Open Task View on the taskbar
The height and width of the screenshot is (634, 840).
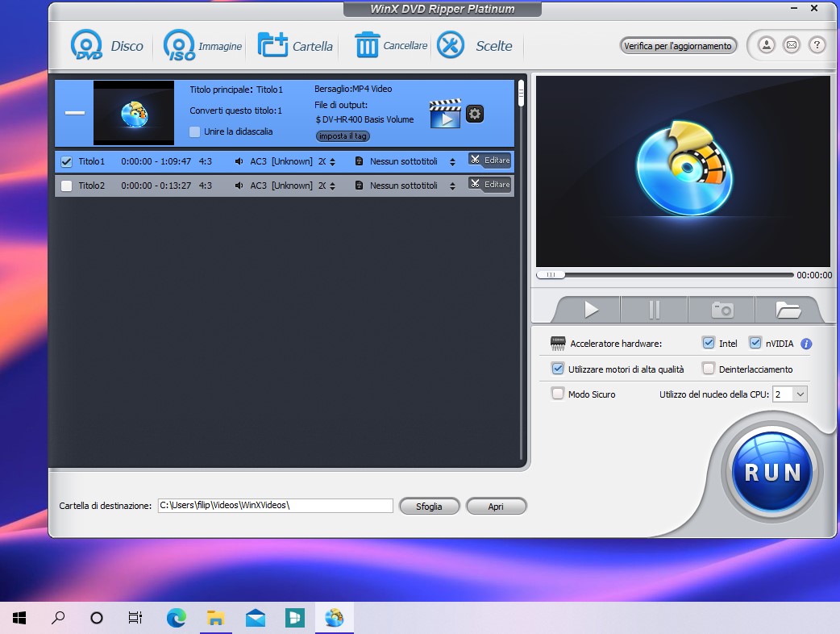(135, 618)
